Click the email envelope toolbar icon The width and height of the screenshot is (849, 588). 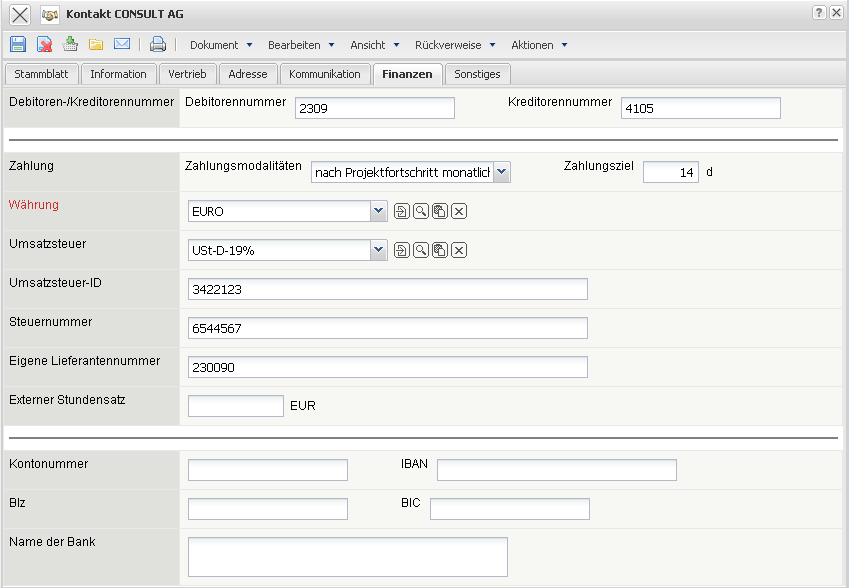point(122,44)
